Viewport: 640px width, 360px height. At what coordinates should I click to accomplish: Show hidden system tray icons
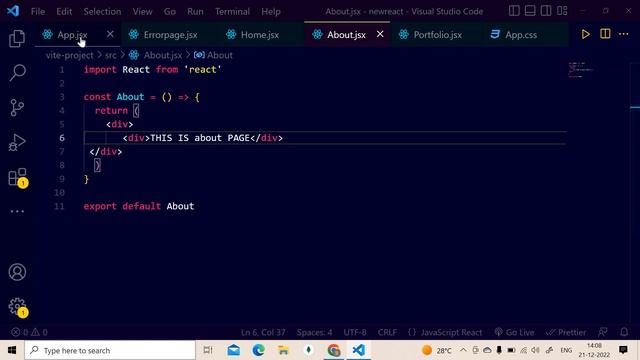point(463,350)
